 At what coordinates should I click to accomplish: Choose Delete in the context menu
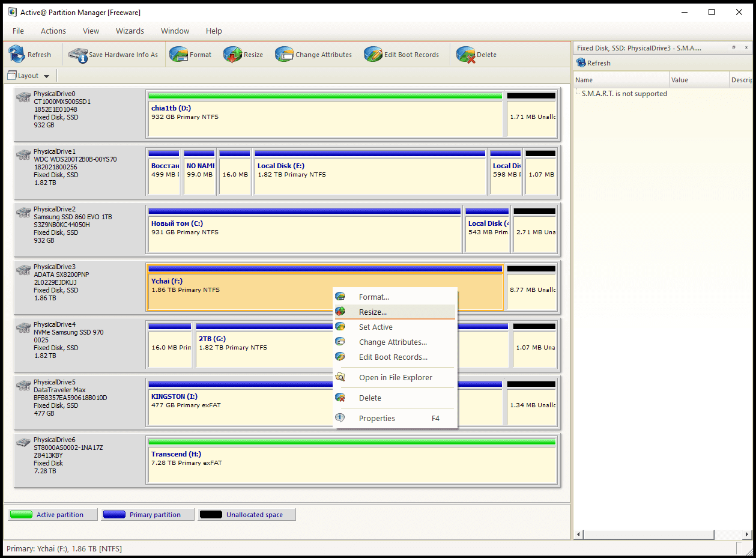point(395,398)
